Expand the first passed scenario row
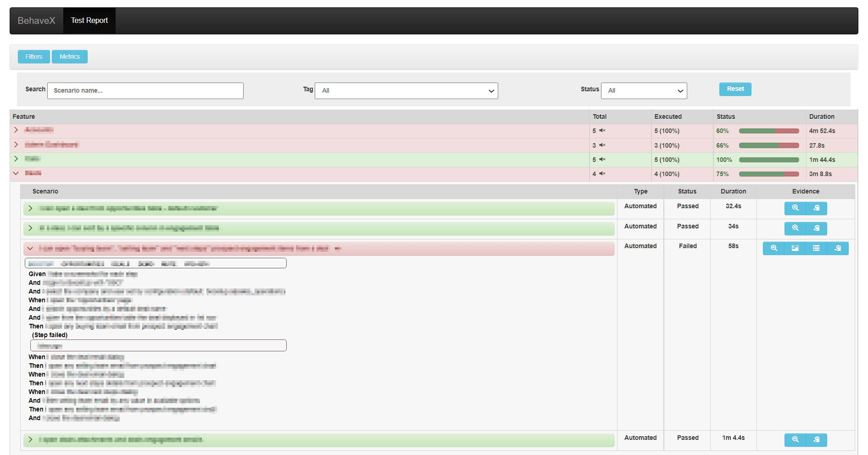This screenshot has height=455, width=868. 30,208
